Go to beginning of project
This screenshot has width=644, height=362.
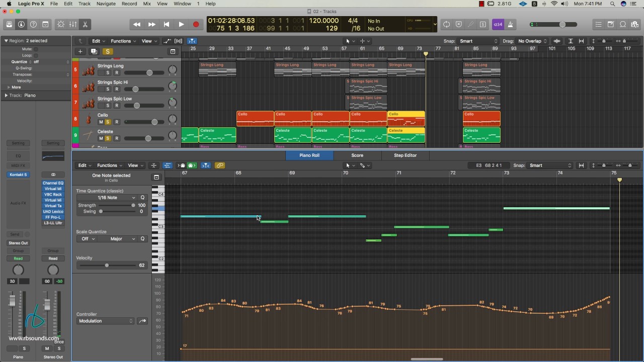[x=166, y=24]
